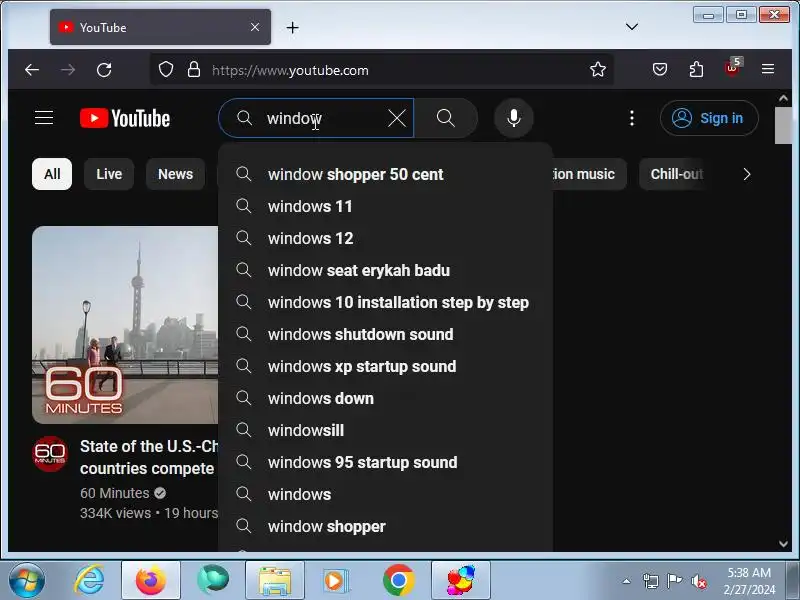This screenshot has width=800, height=600.
Task: Open Firefox application menu
Action: coord(768,69)
